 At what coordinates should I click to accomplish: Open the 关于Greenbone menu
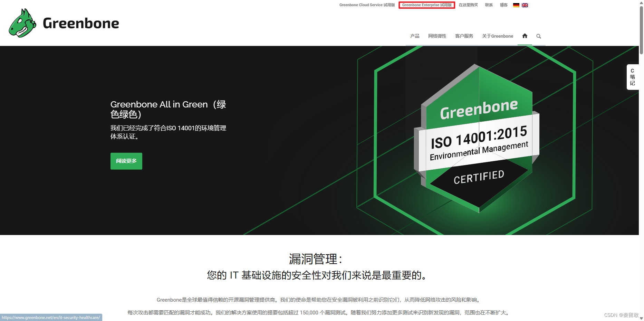[x=498, y=36]
